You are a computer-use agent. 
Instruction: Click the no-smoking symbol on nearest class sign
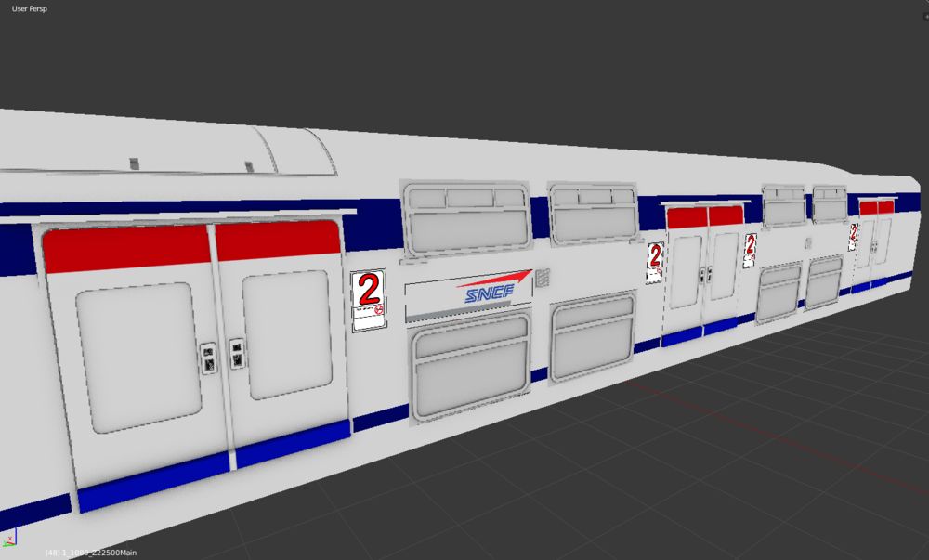click(x=379, y=314)
